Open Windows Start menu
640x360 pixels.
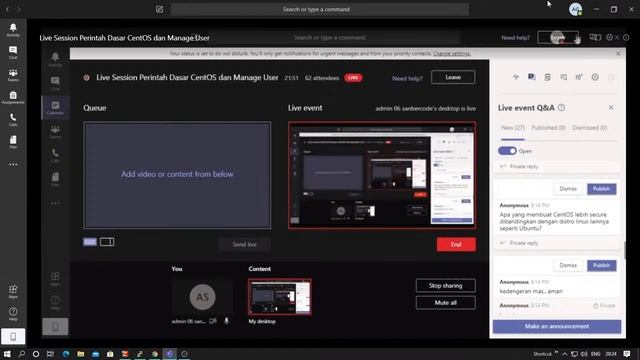point(7,354)
